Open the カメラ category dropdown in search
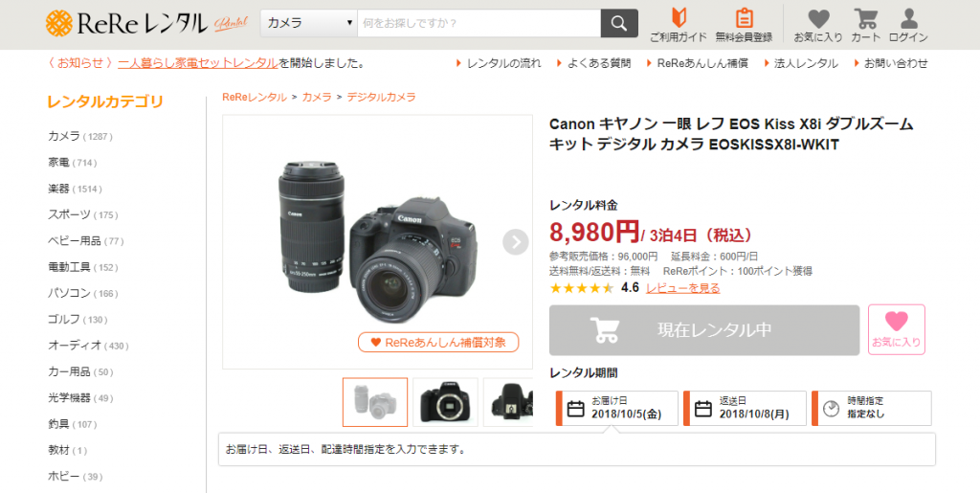 309,23
